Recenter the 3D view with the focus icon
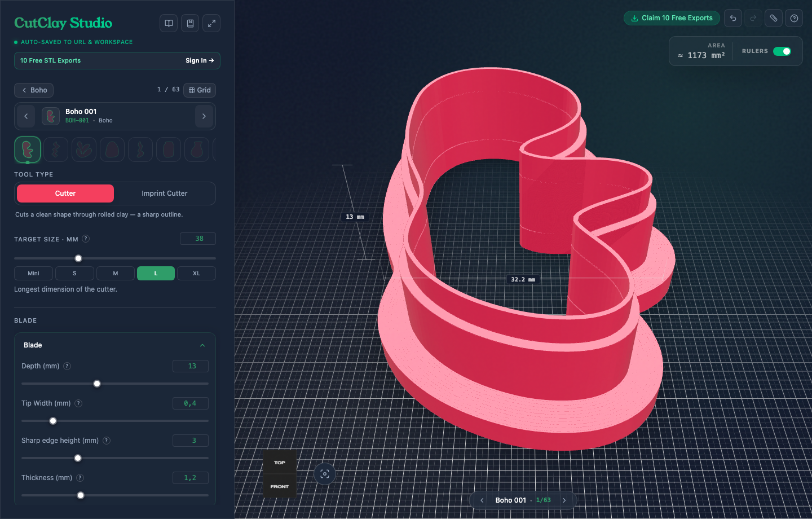The image size is (812, 519). click(x=325, y=474)
